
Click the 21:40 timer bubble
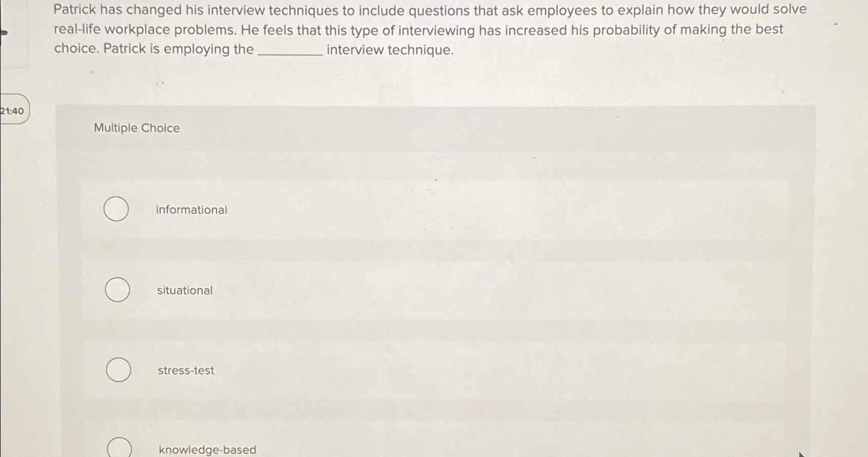(13, 110)
